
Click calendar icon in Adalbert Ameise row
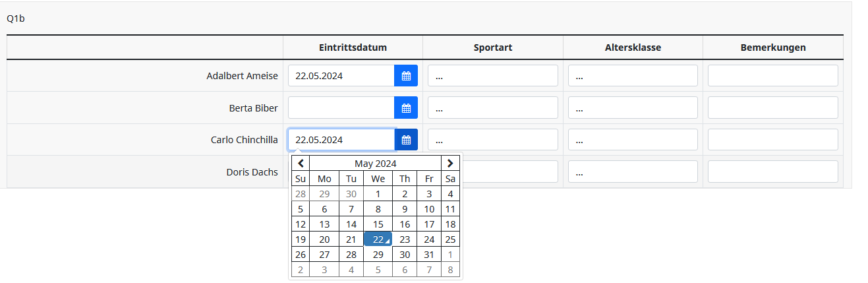click(x=406, y=76)
